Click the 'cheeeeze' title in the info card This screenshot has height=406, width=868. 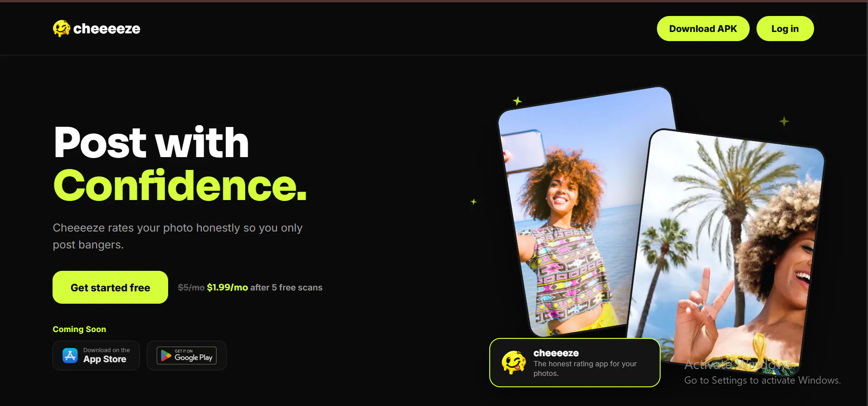556,353
